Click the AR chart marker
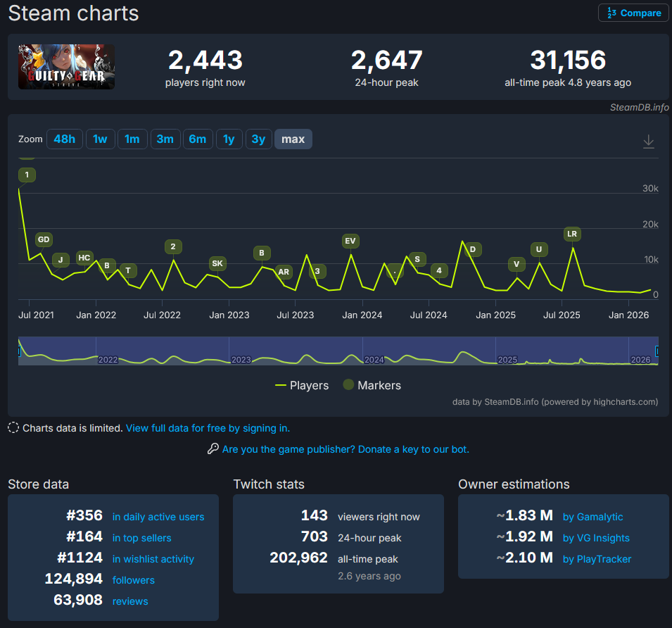This screenshot has width=672, height=628. pyautogui.click(x=284, y=272)
